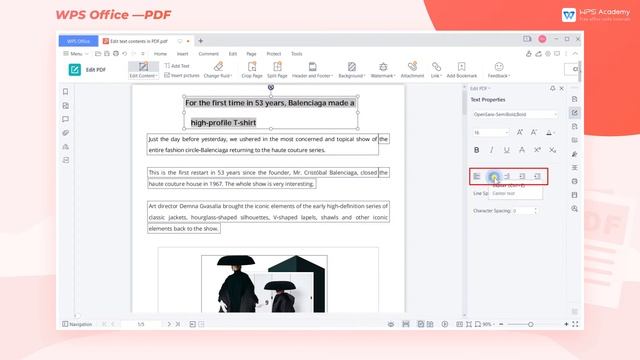
Task: Click the zoom slider handle
Action: (x=530, y=324)
